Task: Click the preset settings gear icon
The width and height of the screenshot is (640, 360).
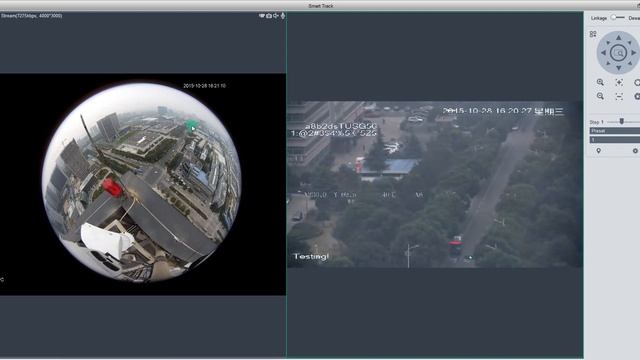Action: (635, 151)
